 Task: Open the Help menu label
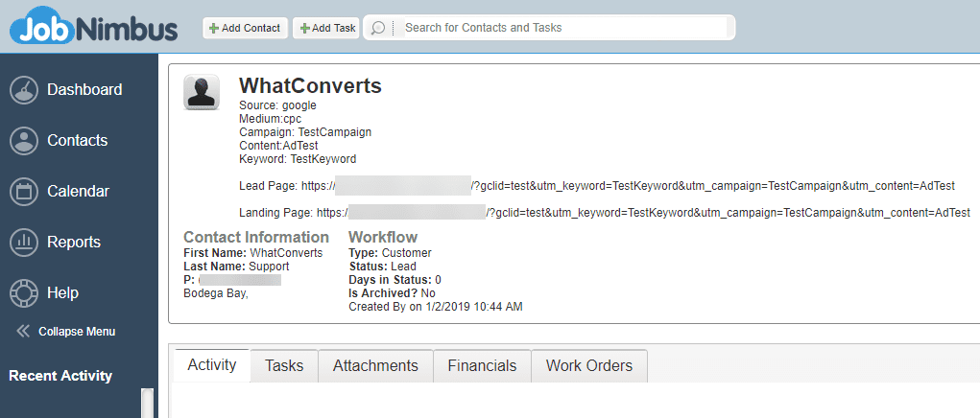point(62,292)
